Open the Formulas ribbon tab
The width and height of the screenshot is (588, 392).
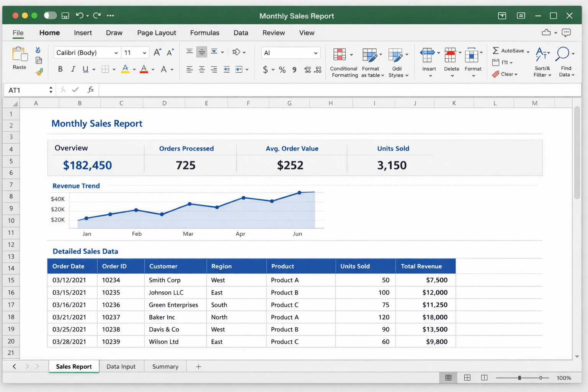click(x=204, y=33)
